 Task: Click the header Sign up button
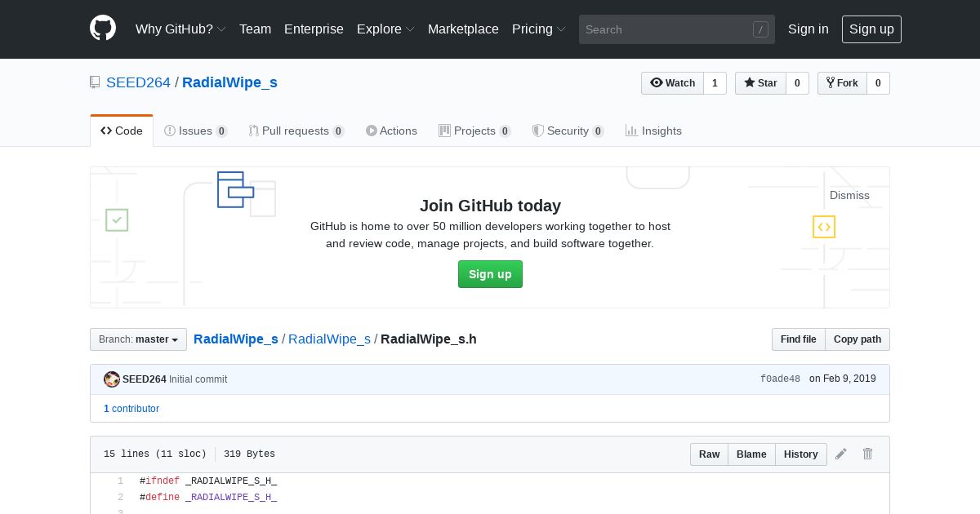871,29
